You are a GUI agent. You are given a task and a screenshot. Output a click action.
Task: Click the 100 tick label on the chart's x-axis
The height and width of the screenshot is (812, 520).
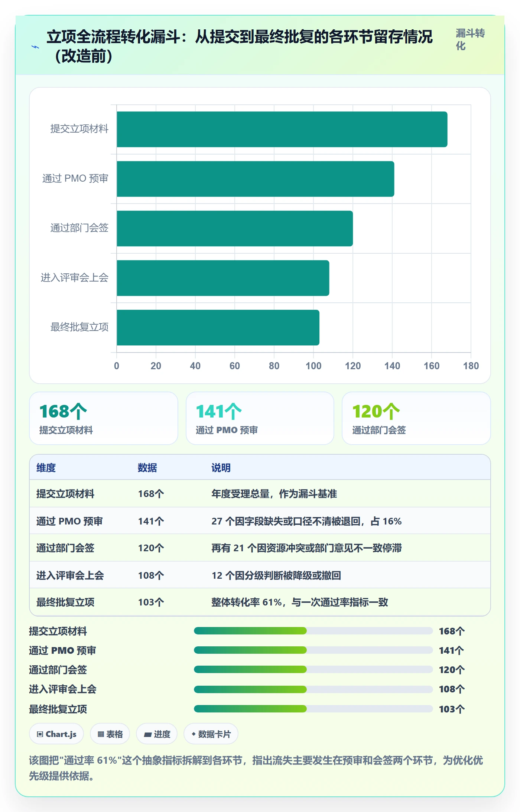(313, 366)
